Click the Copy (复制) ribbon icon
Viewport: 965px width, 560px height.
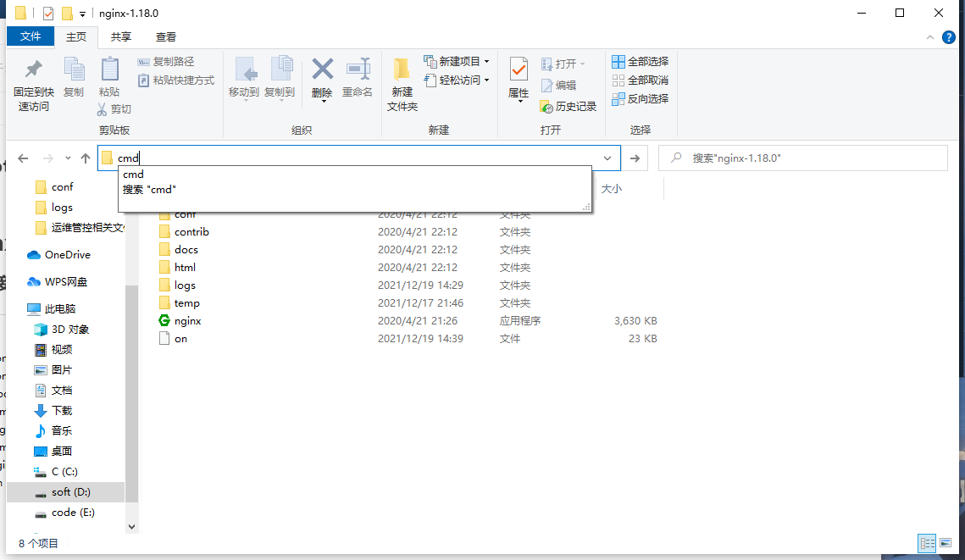(74, 70)
